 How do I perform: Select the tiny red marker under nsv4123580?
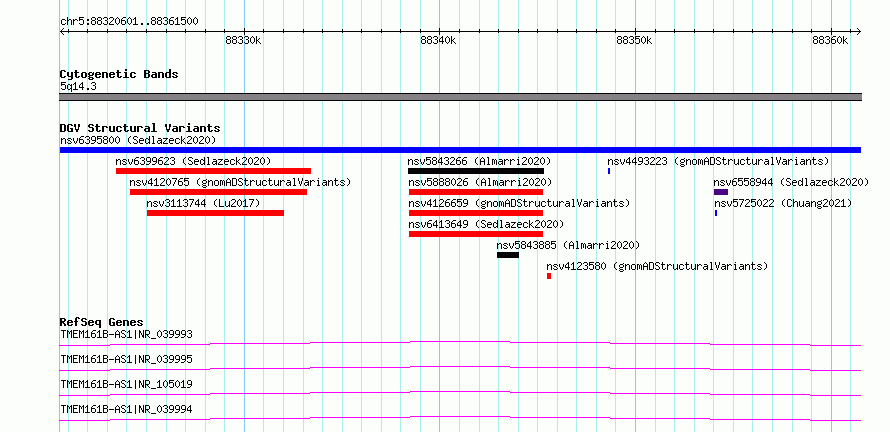549,276
